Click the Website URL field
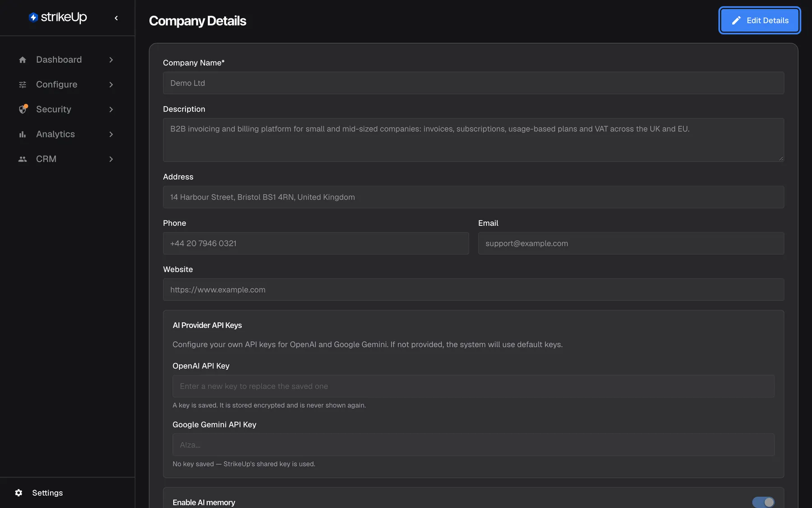This screenshot has height=508, width=812. 473,289
